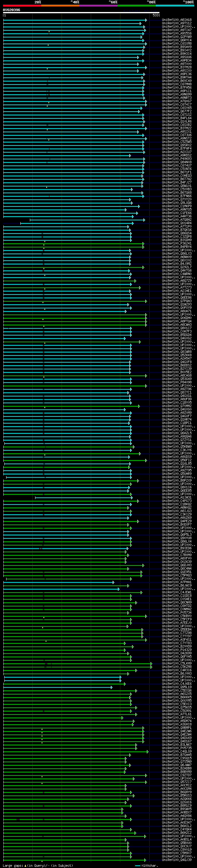Select label UniRef100_Q6AZL5
The height and width of the screenshot is (868, 197).
[177, 433]
